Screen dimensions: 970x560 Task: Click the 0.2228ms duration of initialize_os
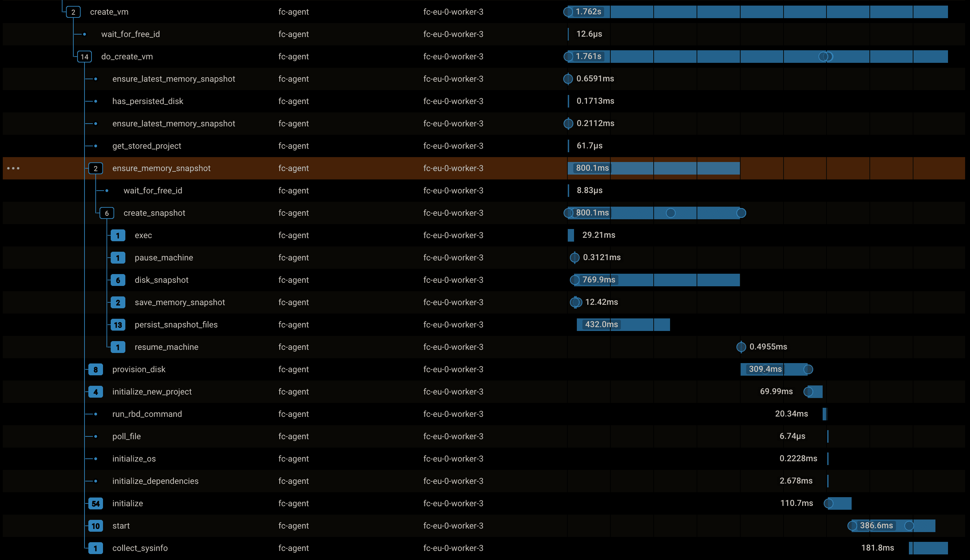tap(798, 458)
